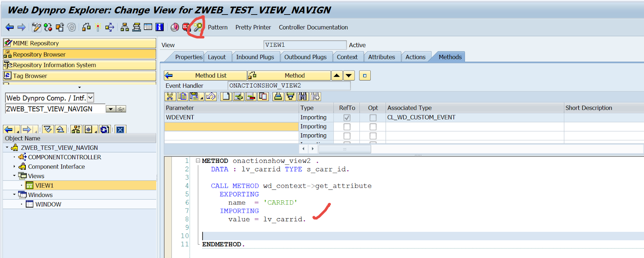Click the delete row icon above parameters

251,96
